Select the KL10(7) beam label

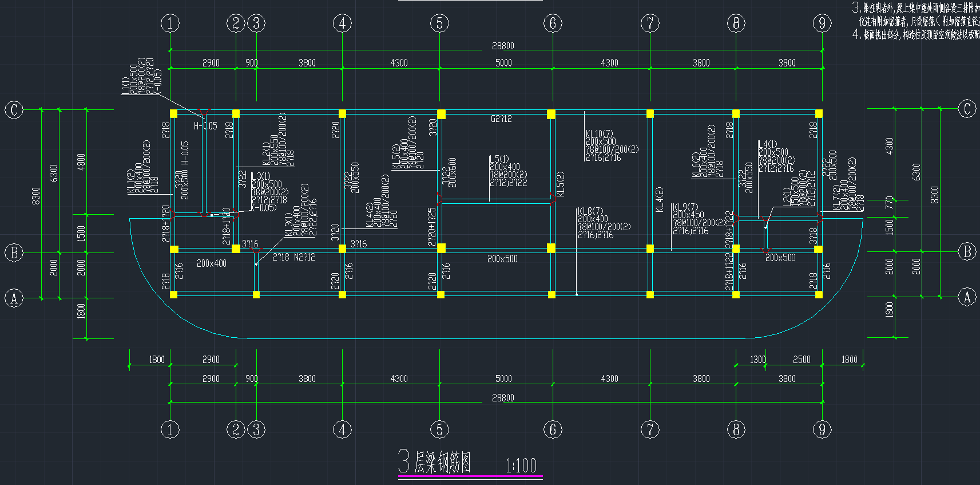click(600, 134)
